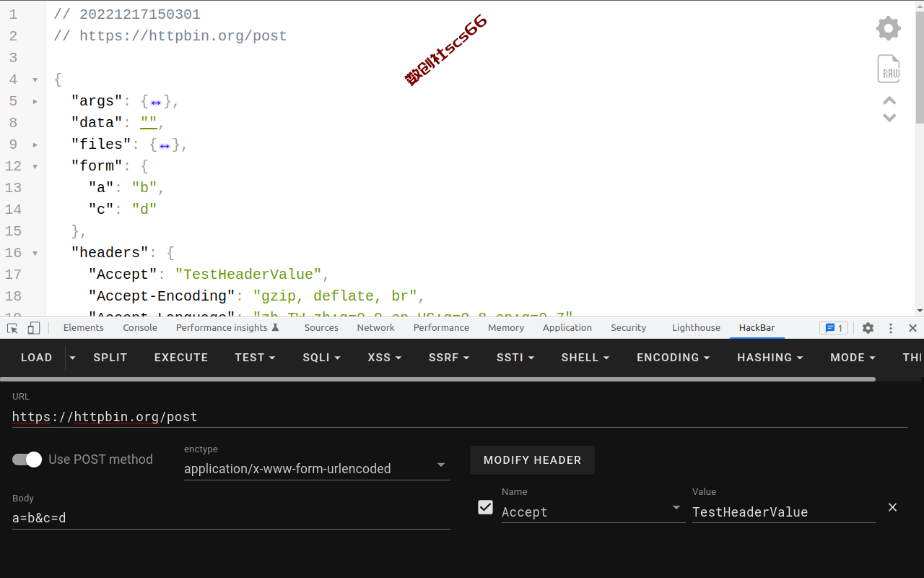Collapse all nodes with up chevron

tap(889, 100)
